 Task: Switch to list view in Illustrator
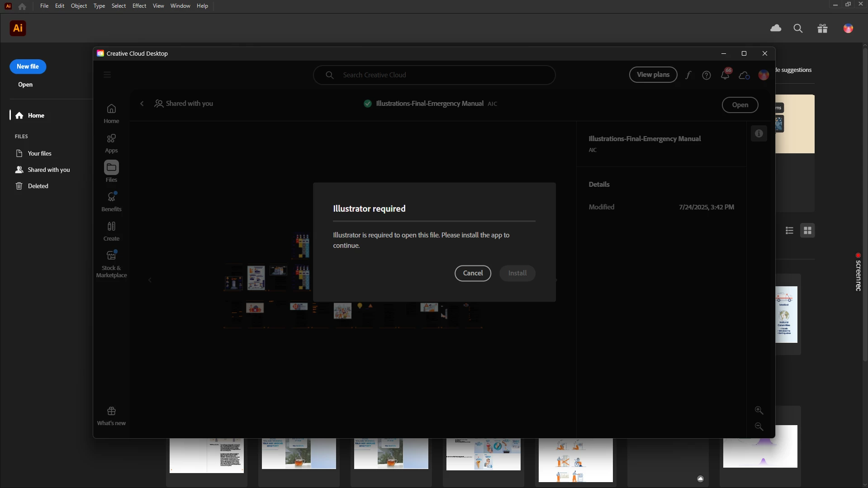[789, 231]
